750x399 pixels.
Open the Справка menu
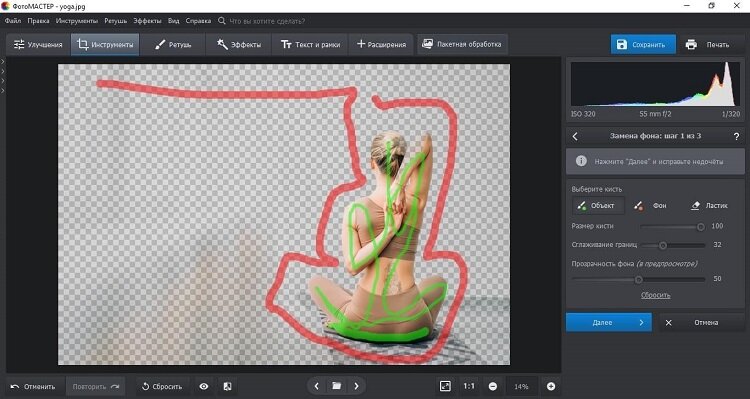pos(198,21)
